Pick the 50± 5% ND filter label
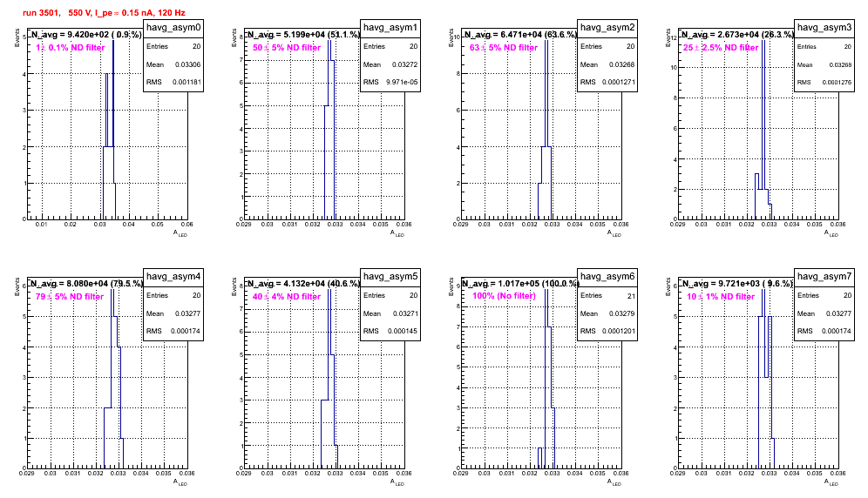This screenshot has width=868, height=498. pos(287,48)
